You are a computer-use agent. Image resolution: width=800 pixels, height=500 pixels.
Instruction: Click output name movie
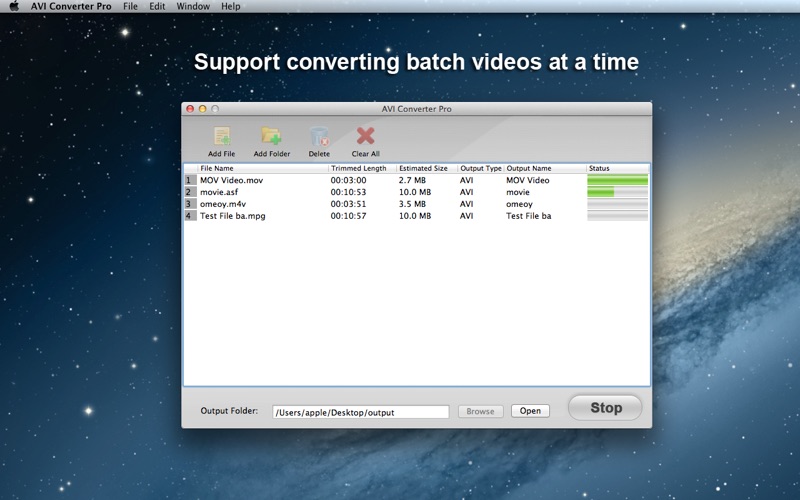[518, 192]
